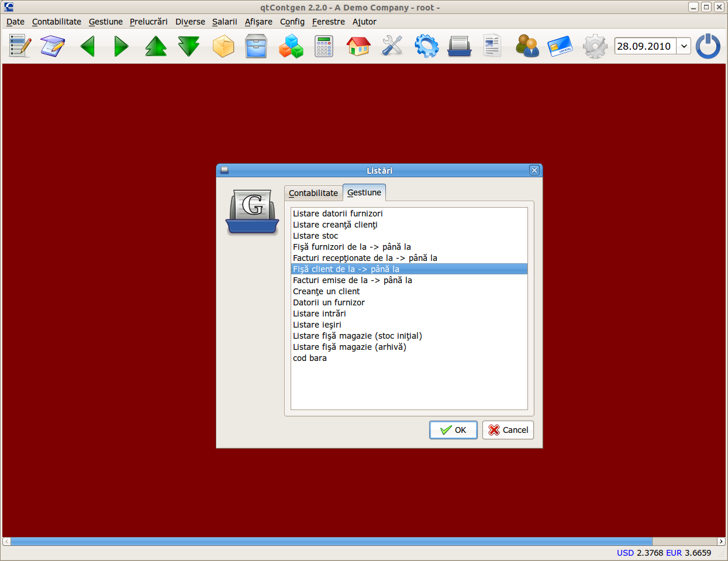Open the Listări dialog window menu icon
The width and height of the screenshot is (728, 561).
coord(225,170)
